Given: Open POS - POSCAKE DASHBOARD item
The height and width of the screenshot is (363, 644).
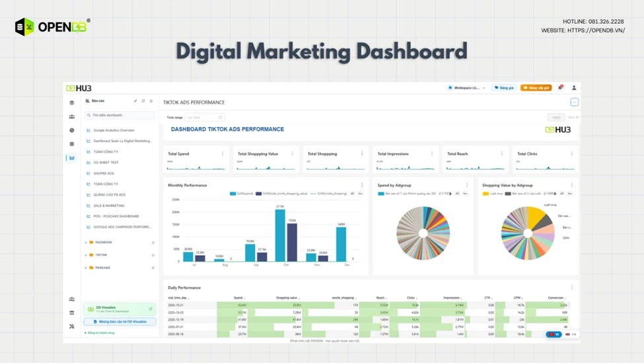Looking at the screenshot, I should [116, 216].
